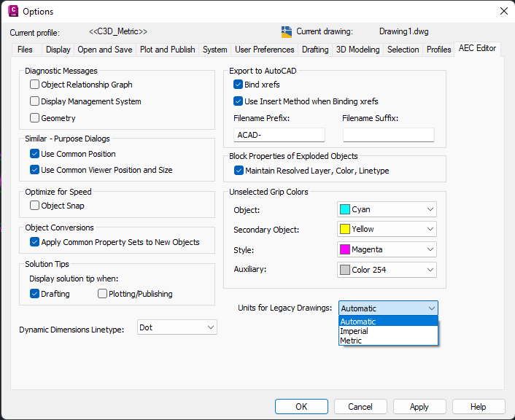Click the Civil 3D app icon in title bar
Image resolution: width=515 pixels, height=420 pixels.
point(12,11)
